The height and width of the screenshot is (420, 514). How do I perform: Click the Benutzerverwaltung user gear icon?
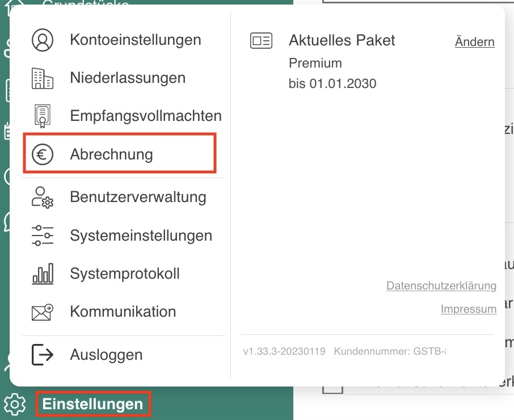(x=43, y=198)
